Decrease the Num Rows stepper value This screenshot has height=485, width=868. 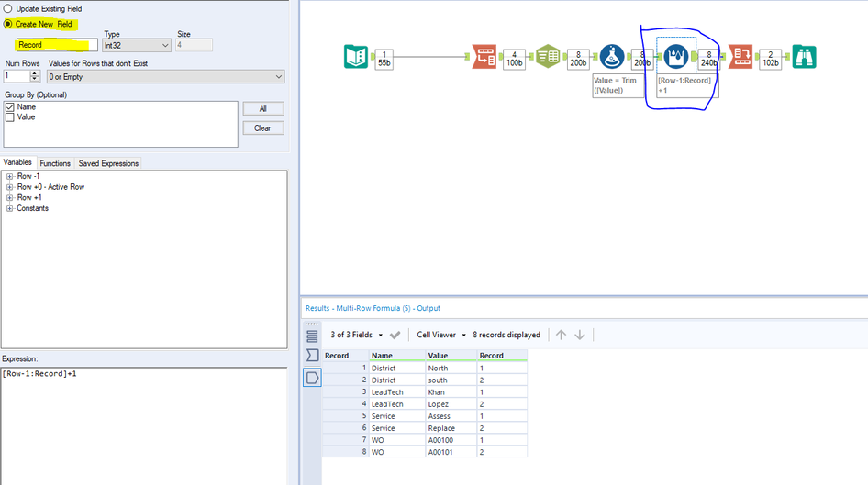click(x=35, y=79)
